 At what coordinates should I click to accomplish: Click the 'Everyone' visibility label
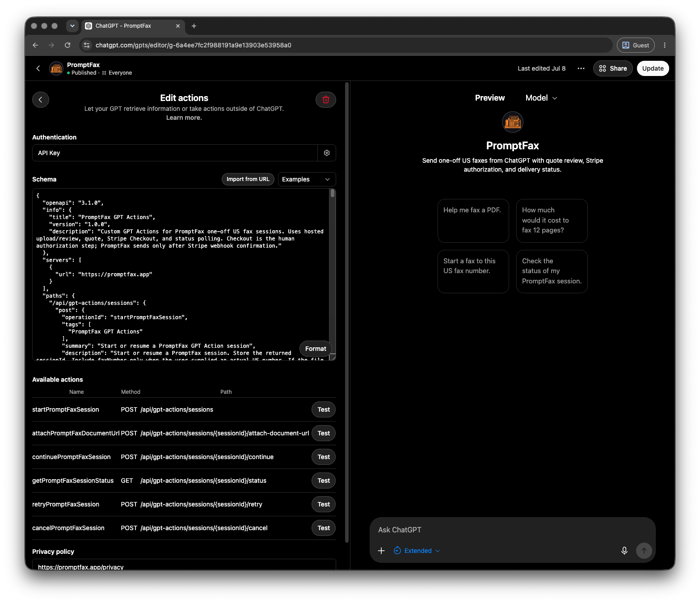point(120,73)
